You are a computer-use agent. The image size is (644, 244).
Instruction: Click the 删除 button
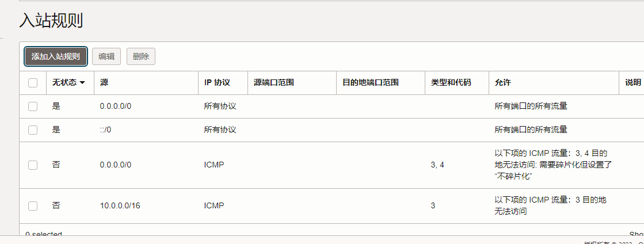[141, 56]
